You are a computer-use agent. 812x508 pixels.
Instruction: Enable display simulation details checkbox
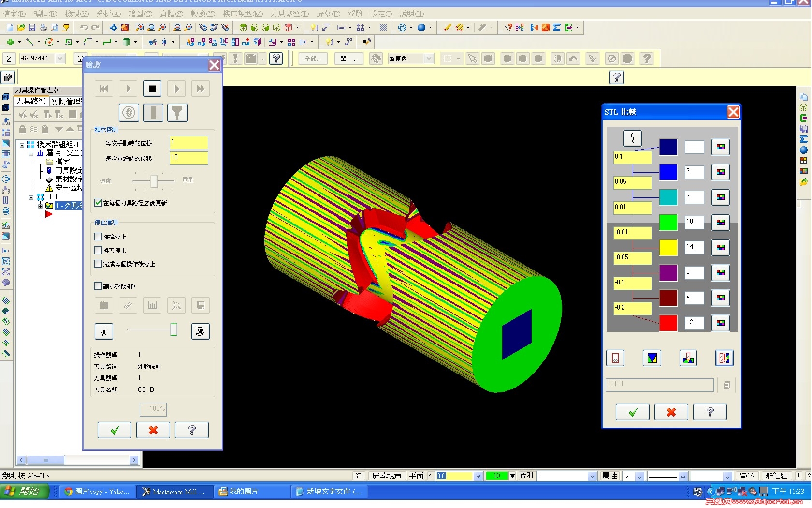[x=98, y=286]
